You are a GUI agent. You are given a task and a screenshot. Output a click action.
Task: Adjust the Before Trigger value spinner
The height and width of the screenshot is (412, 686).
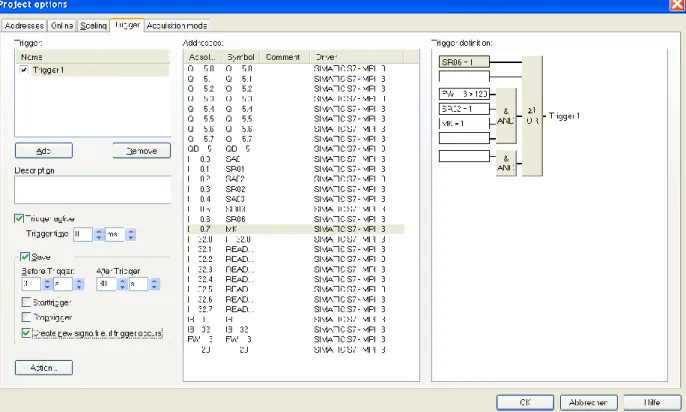click(x=47, y=284)
